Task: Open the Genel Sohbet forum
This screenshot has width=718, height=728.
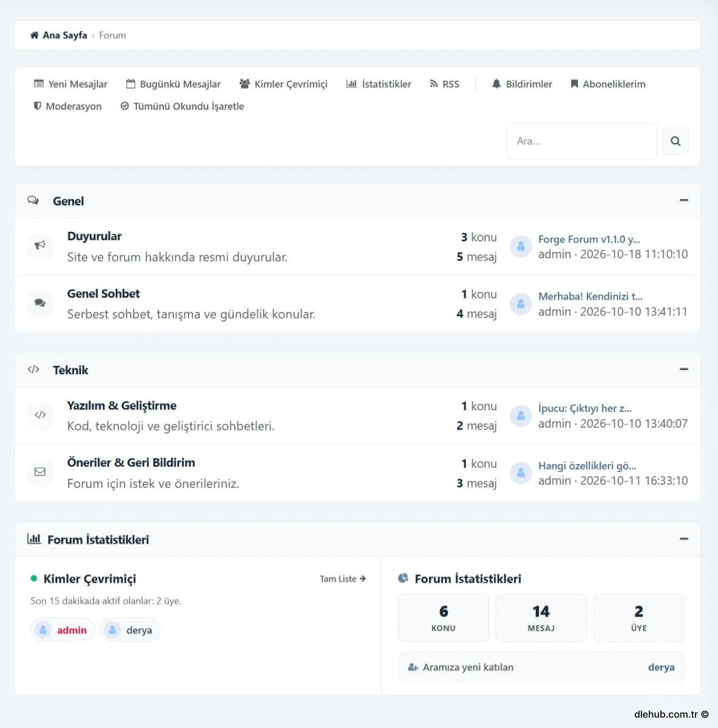Action: tap(103, 294)
